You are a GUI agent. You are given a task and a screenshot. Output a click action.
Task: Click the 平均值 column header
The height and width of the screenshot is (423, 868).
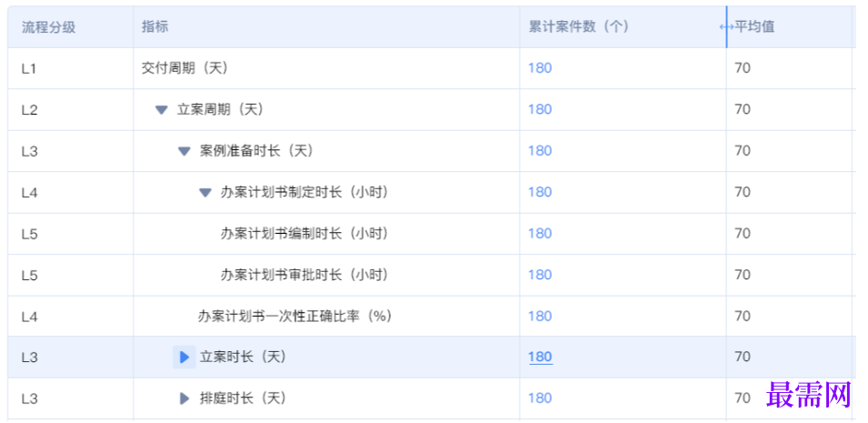755,27
